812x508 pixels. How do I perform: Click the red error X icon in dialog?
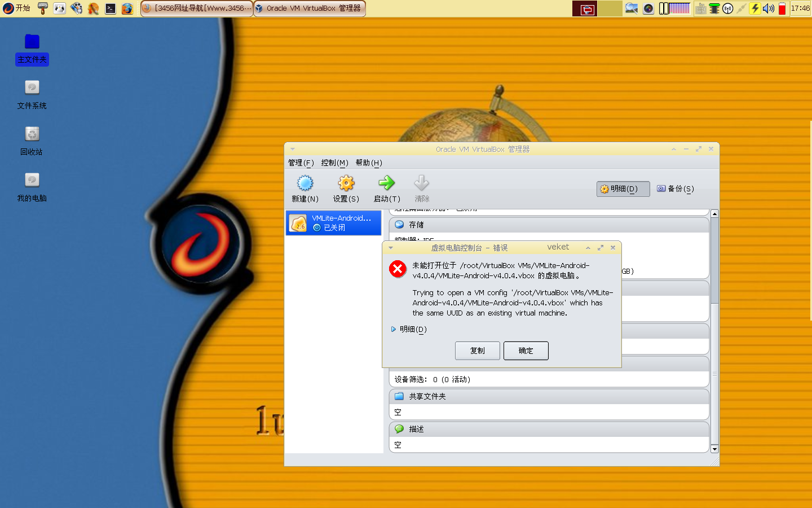398,269
